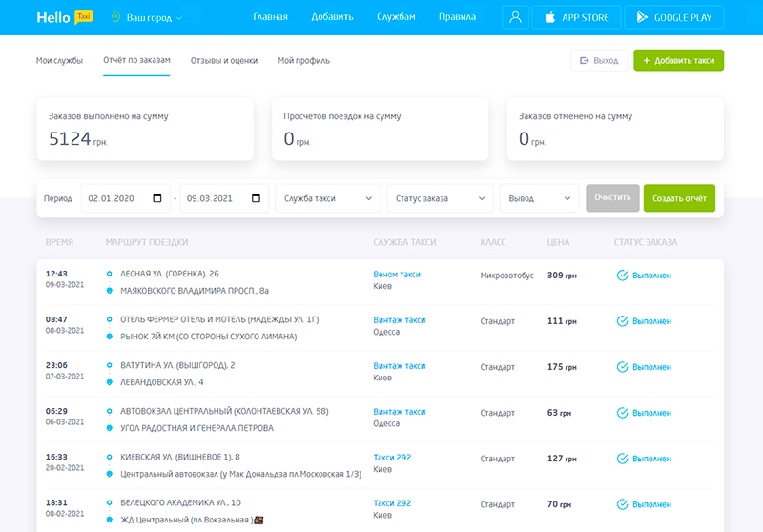Click the completed checkmark icon for 12:43 order
Viewport: 763px width, 532px height.
[622, 276]
